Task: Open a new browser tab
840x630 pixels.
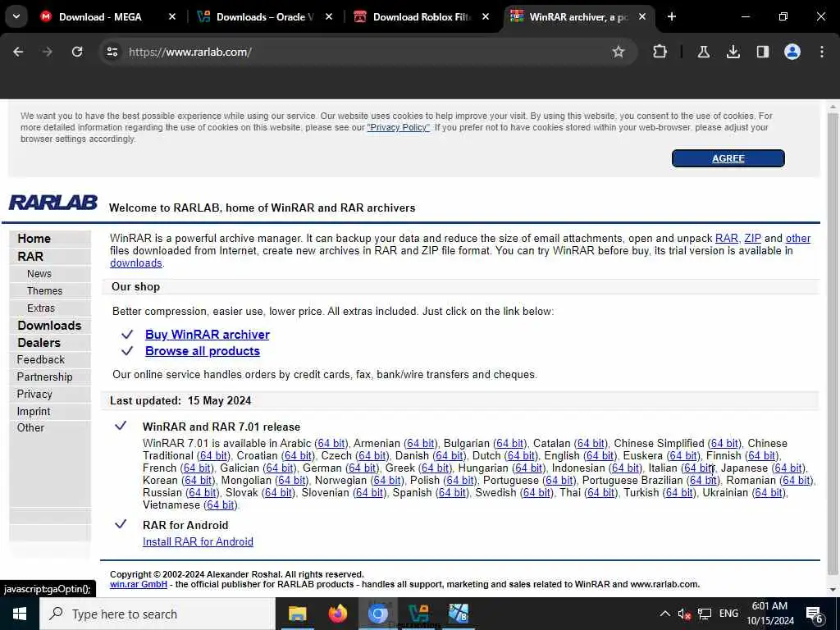Action: (x=671, y=17)
